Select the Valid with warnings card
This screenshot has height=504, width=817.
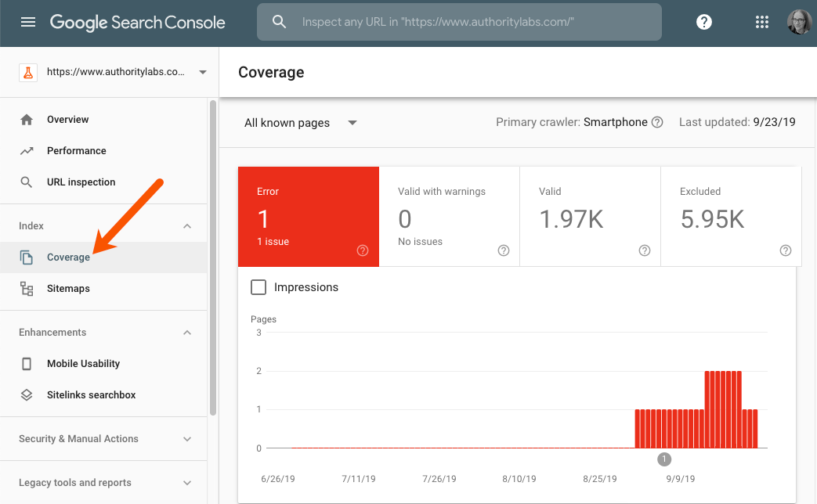click(449, 217)
